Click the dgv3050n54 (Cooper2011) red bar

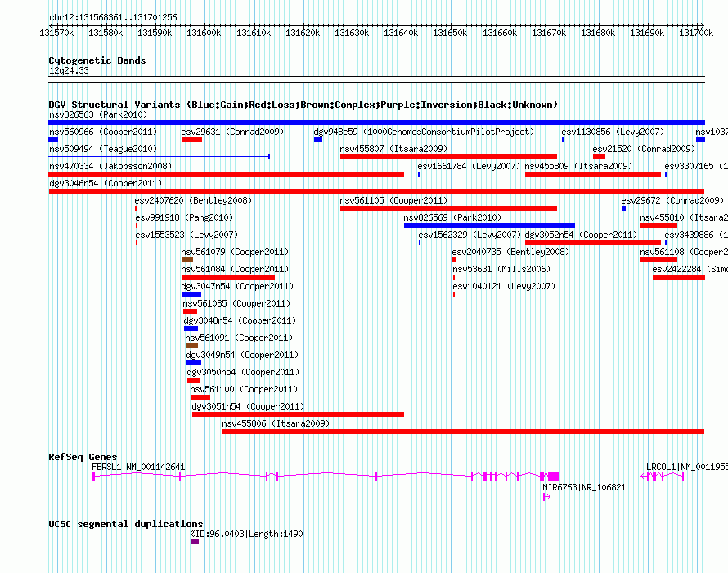(194, 380)
